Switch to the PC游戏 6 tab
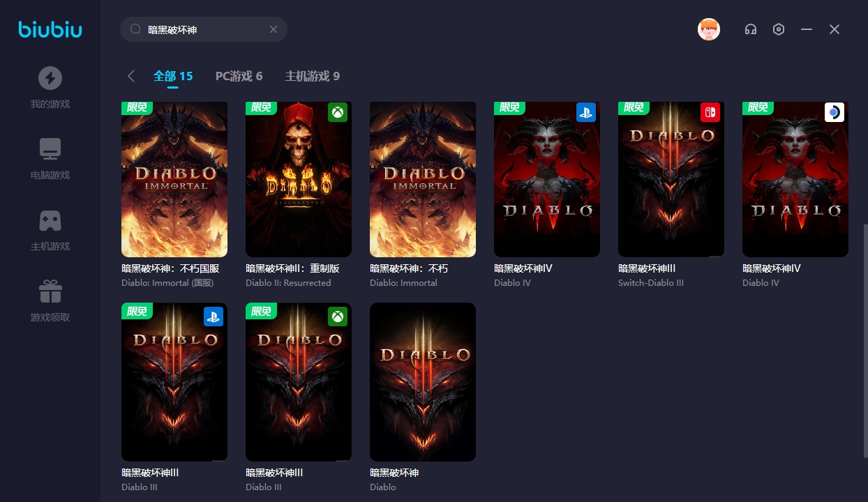 click(x=239, y=76)
